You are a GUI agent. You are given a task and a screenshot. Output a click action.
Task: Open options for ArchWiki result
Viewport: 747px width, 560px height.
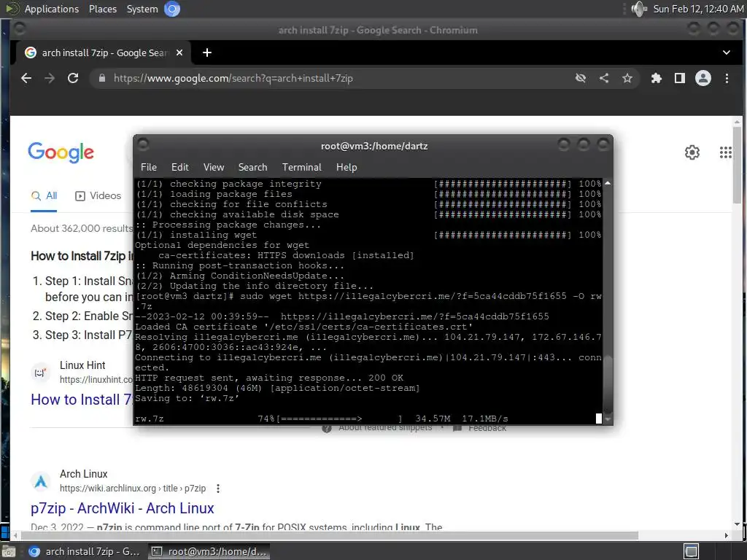(x=218, y=489)
